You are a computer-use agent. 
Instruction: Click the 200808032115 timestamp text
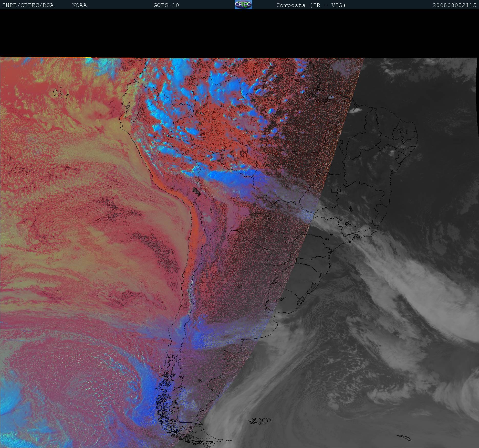(454, 5)
